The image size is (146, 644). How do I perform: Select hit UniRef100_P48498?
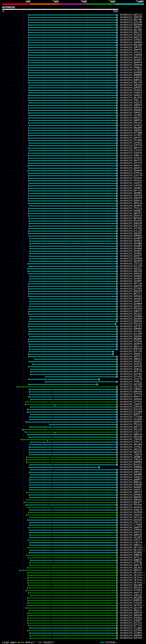click(131, 55)
